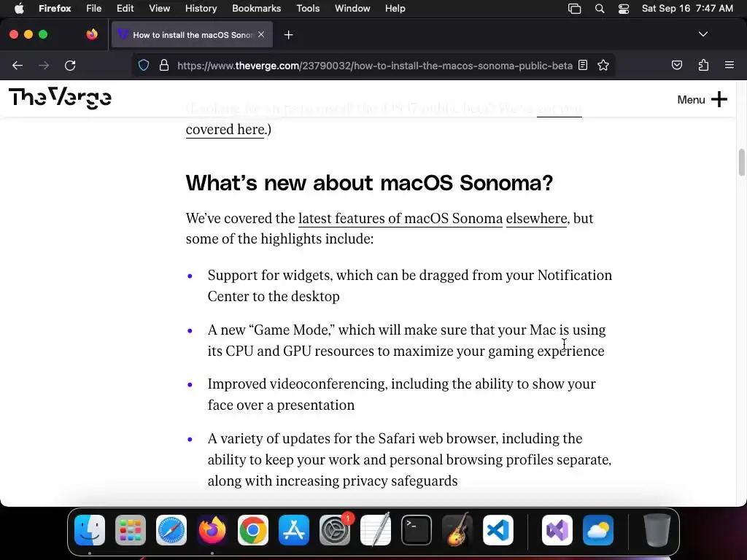Screen dimensions: 747x560
Task: Click 'Improved videoconferencing' bullet text
Action: (402, 394)
